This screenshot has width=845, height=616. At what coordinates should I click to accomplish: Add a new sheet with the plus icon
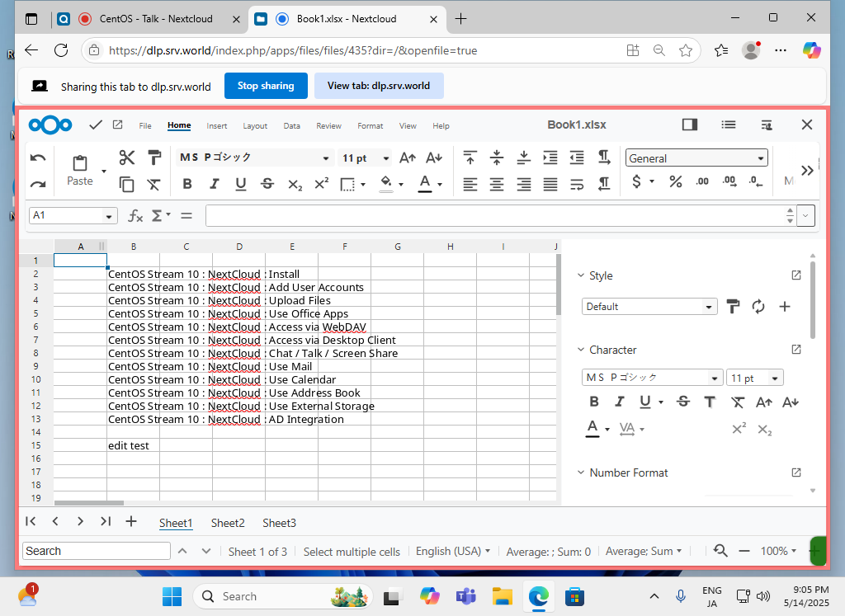click(131, 521)
